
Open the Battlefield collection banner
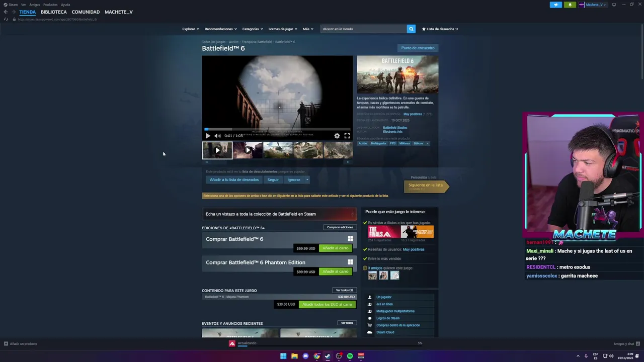point(279,214)
